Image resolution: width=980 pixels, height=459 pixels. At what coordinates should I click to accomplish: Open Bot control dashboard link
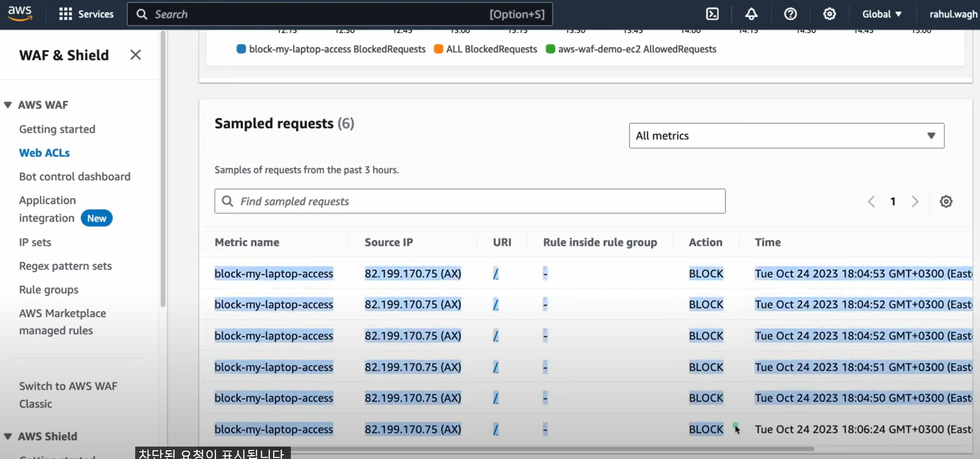[74, 176]
